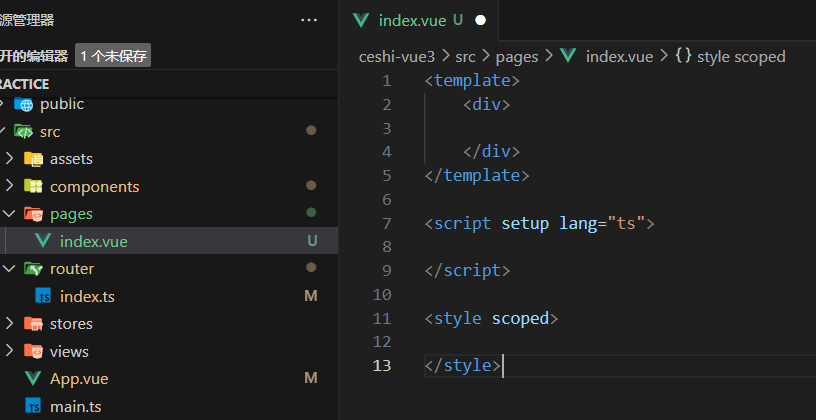
Task: Click pages in the breadcrumb path
Action: pos(517,56)
